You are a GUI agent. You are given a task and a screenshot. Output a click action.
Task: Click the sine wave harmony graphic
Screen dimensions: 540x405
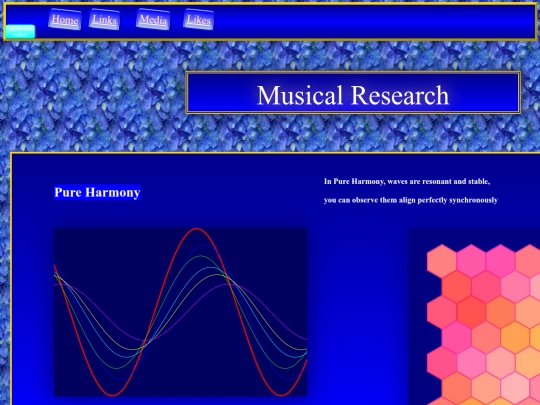[180, 312]
